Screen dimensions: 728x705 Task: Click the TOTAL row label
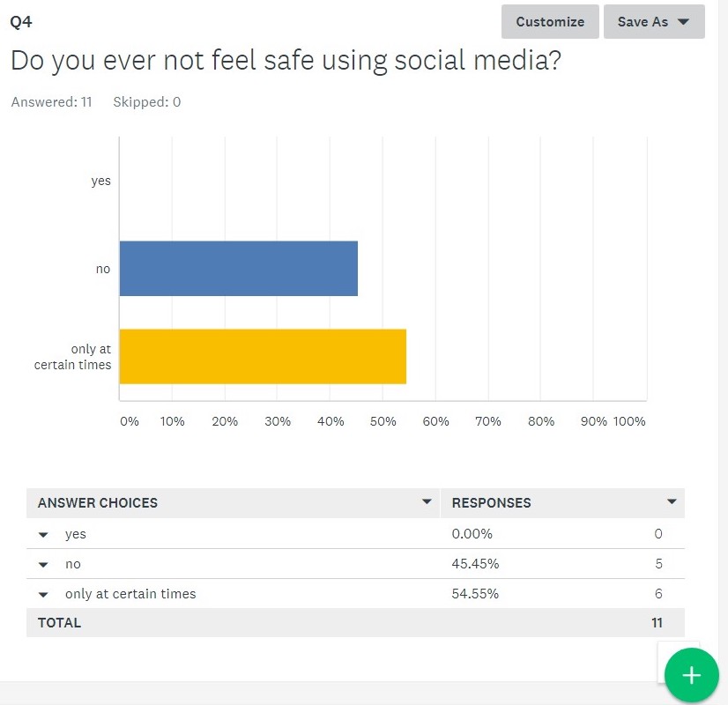tap(59, 623)
